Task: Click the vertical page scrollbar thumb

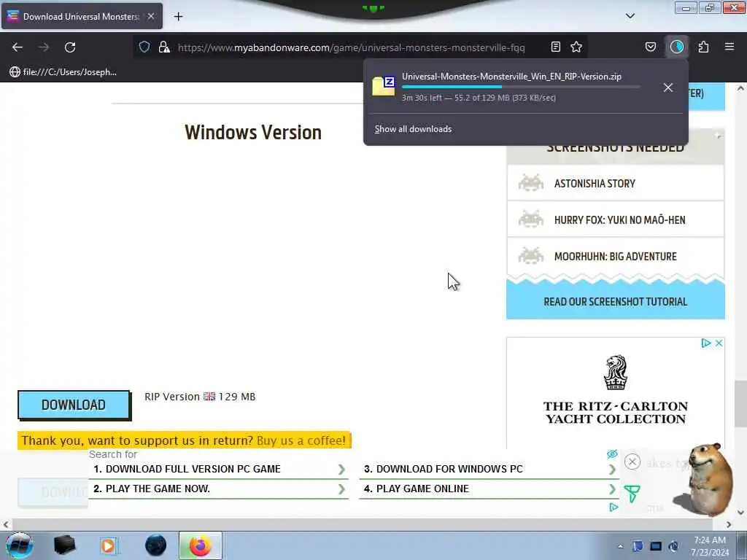Action: [740, 404]
